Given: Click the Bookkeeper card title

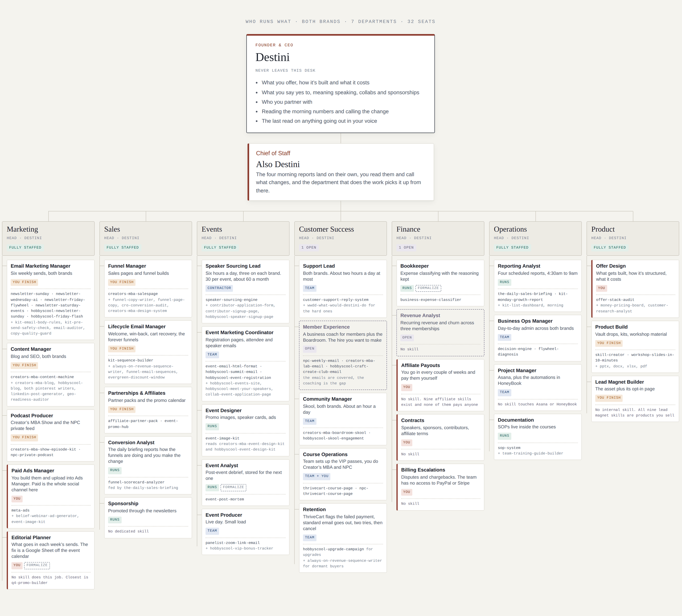Looking at the screenshot, I should tap(414, 266).
